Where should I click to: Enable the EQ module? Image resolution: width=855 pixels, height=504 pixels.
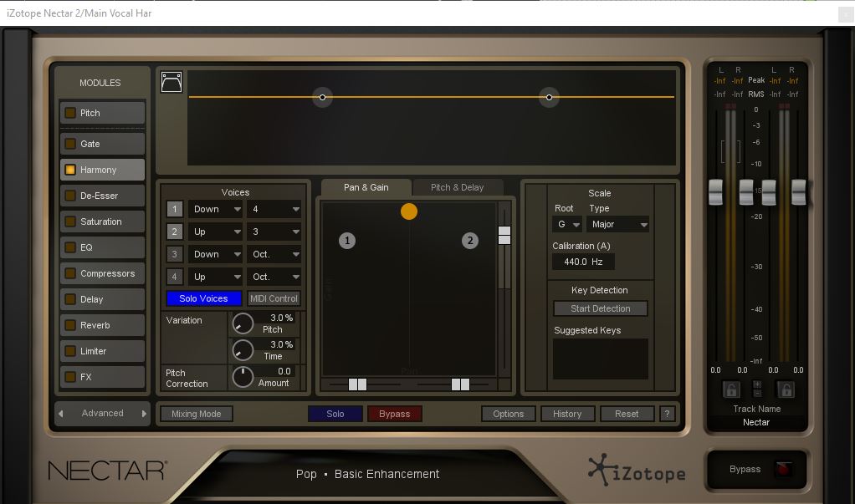pos(70,247)
